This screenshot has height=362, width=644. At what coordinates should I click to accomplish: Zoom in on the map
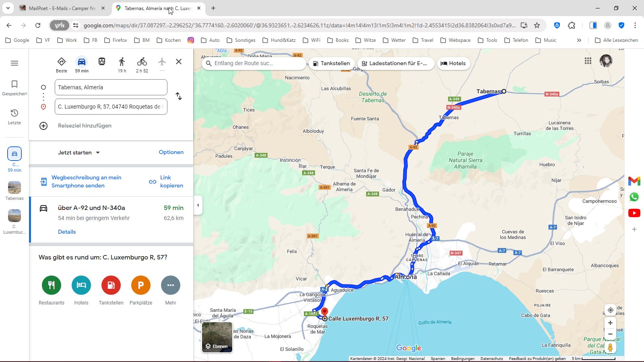tap(610, 323)
